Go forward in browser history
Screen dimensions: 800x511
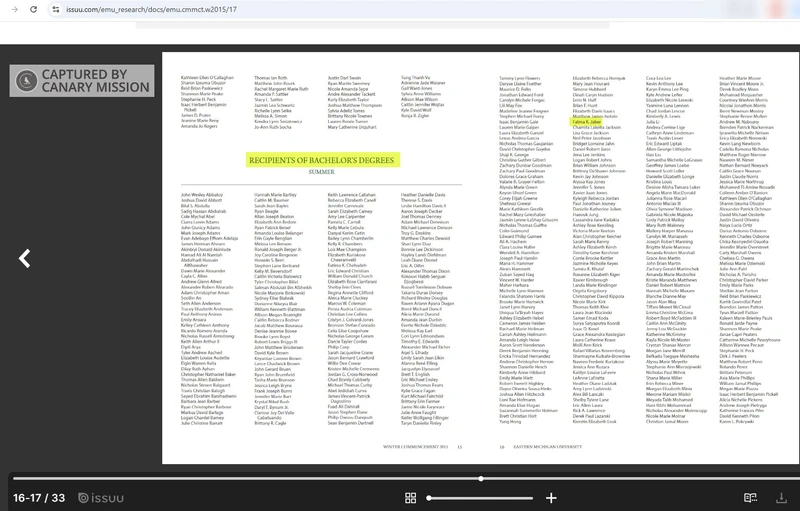point(14,9)
